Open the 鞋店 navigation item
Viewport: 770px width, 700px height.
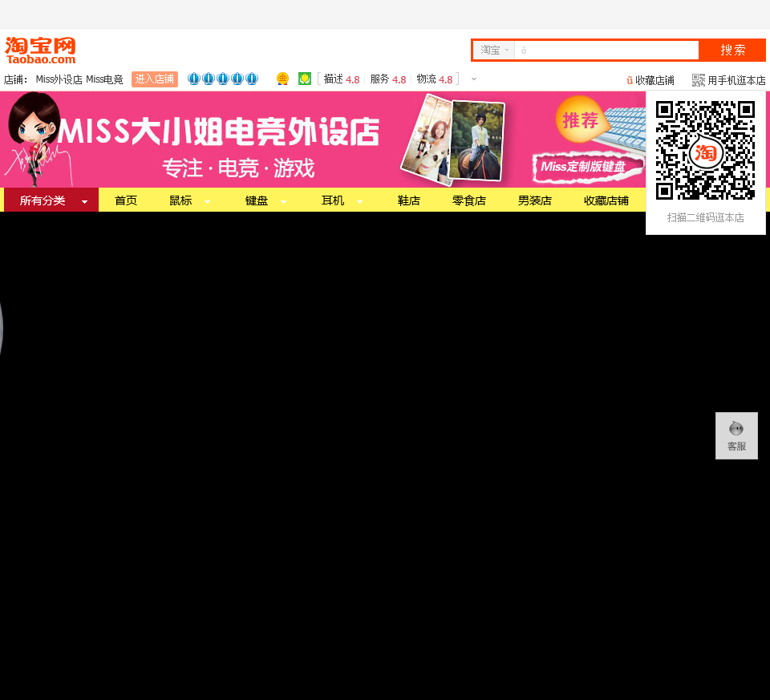409,200
